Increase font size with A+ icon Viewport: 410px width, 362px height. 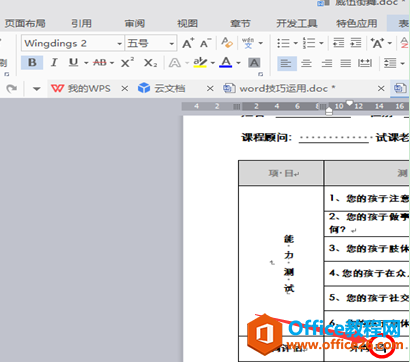[188, 43]
